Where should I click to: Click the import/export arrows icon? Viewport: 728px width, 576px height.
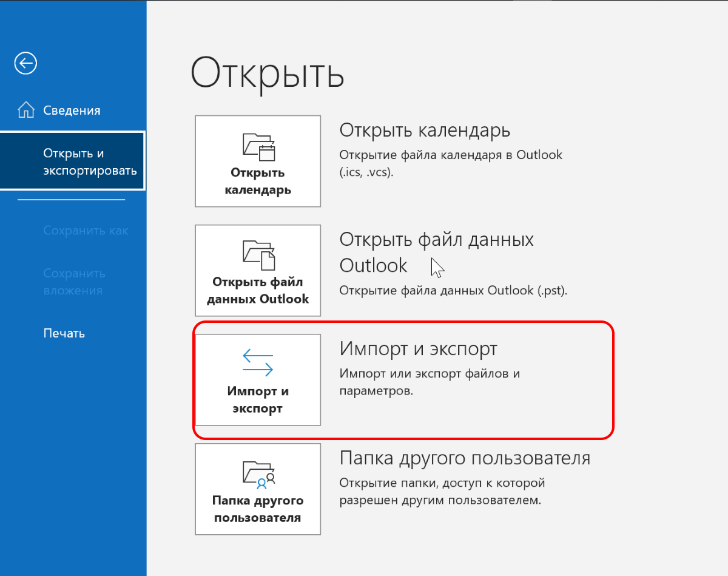[x=258, y=362]
